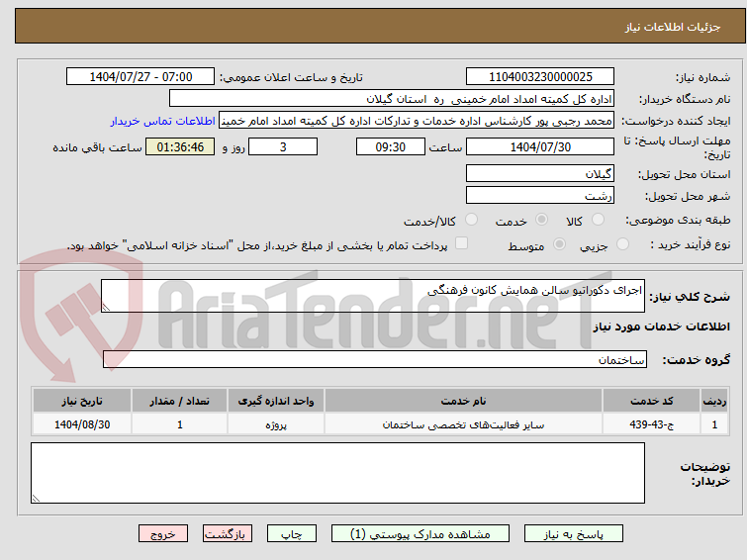The width and height of the screenshot is (747, 560).
Task: Select the متوسط purchase type radio
Action: click(x=559, y=244)
